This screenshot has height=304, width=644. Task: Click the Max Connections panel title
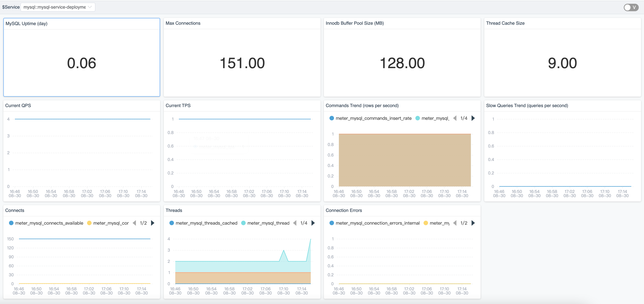183,23
